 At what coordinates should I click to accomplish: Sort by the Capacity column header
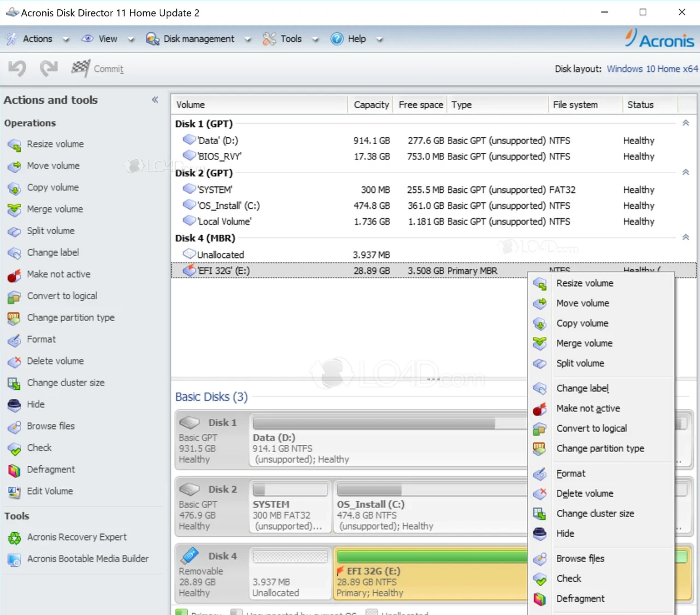[370, 104]
